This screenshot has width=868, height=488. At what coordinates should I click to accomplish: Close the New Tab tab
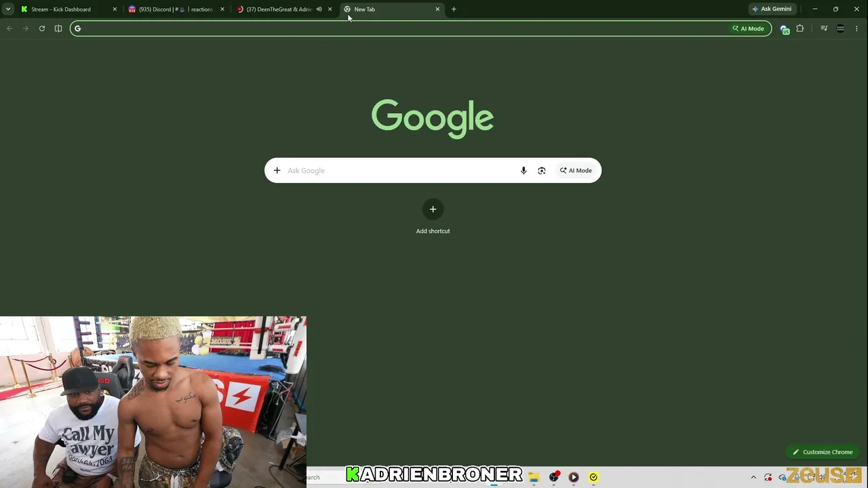[x=437, y=9]
